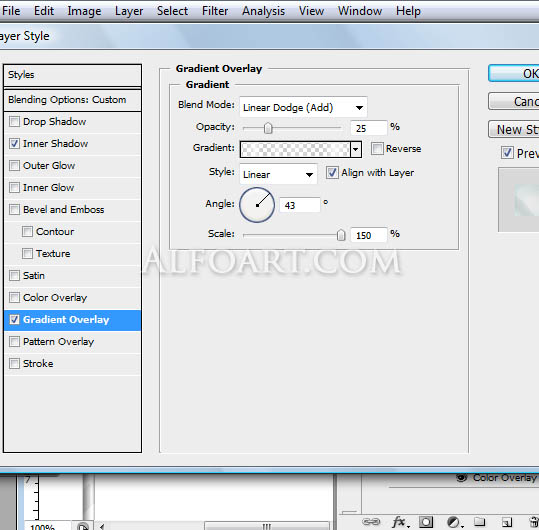Click the angle dial control
The image size is (539, 530).
[x=257, y=205]
